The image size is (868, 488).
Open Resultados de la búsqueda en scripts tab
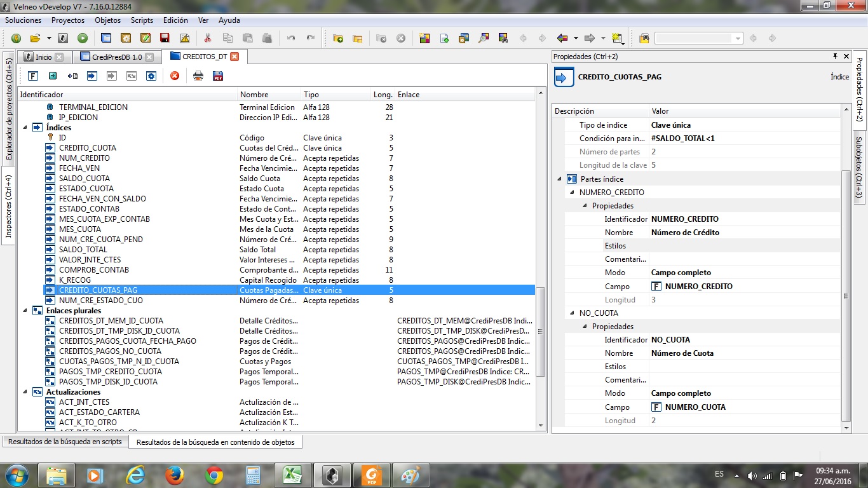click(x=65, y=442)
